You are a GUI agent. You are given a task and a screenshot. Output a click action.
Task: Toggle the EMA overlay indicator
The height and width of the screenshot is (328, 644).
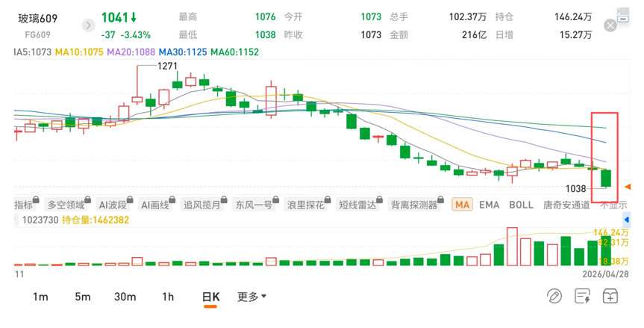490,205
